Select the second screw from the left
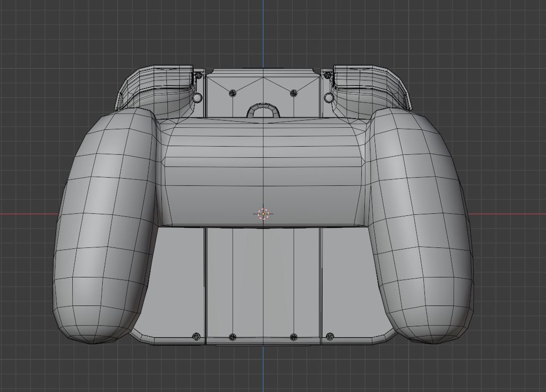 (232, 337)
